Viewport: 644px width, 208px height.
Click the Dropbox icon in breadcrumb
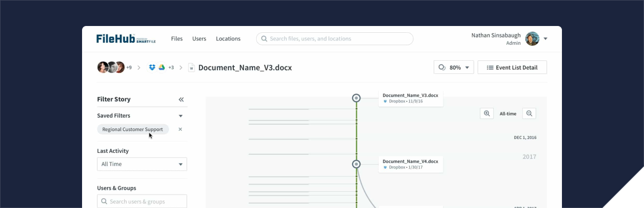pyautogui.click(x=152, y=67)
